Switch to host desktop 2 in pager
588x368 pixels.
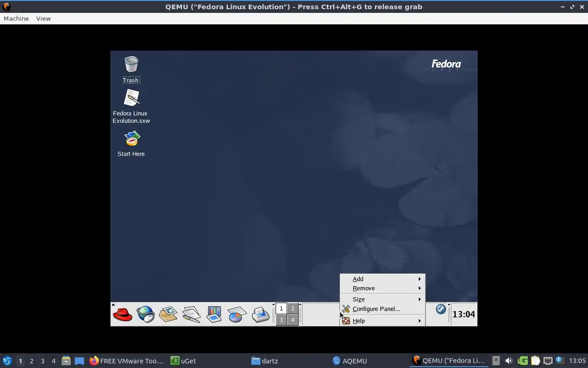point(31,361)
